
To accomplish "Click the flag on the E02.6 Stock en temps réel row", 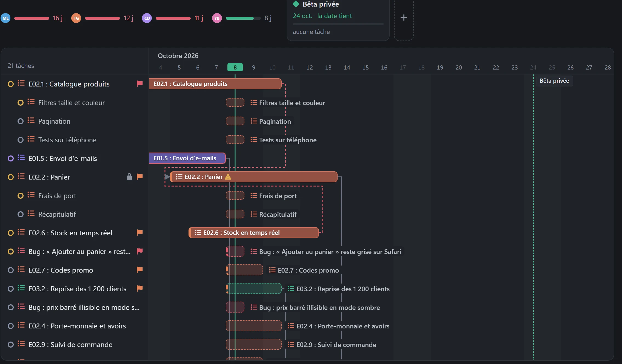I will click(140, 233).
